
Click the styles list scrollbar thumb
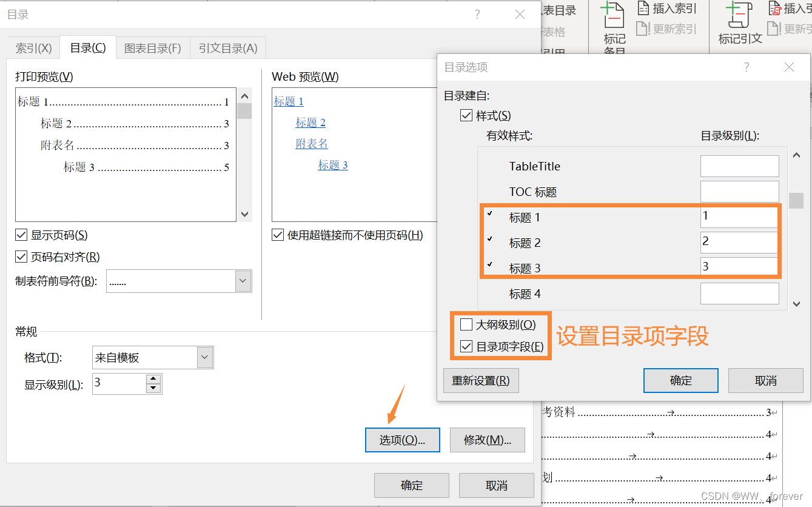[796, 201]
